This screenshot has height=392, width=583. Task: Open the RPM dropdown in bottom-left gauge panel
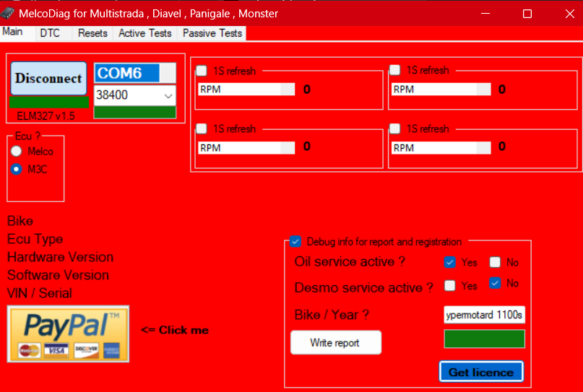click(x=246, y=148)
